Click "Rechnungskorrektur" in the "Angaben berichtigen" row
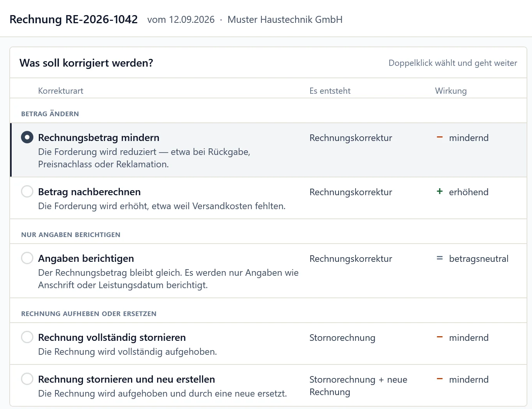Viewport: 532px width, 409px height. click(351, 259)
